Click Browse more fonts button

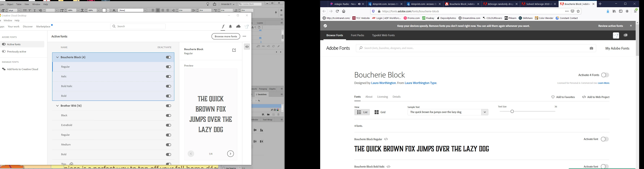tap(226, 36)
